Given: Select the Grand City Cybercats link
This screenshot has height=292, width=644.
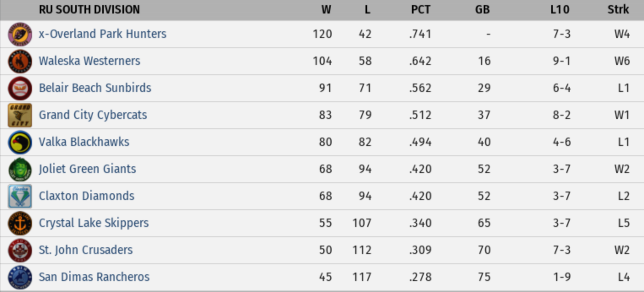Looking at the screenshot, I should pyautogui.click(x=93, y=115).
